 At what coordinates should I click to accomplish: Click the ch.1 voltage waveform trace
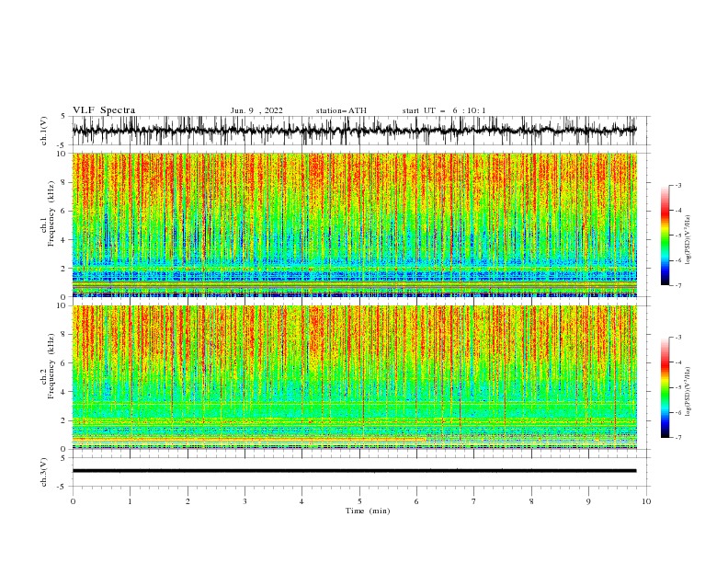(354, 131)
